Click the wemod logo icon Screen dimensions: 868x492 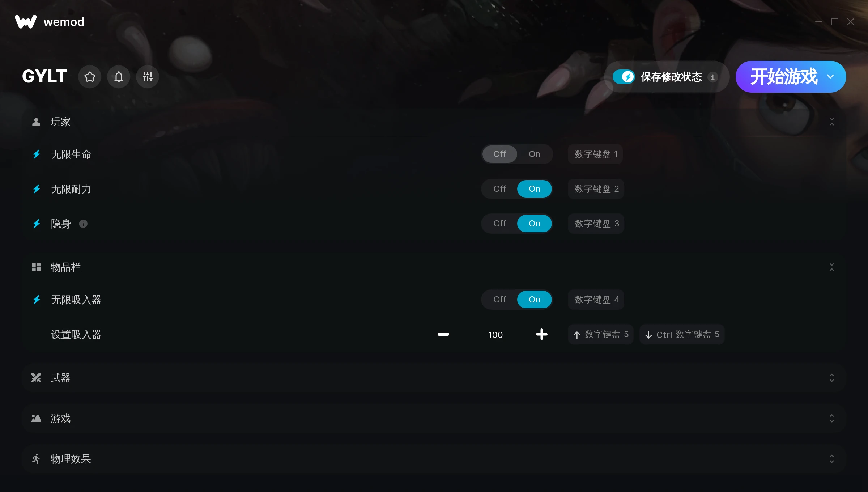pyautogui.click(x=26, y=22)
